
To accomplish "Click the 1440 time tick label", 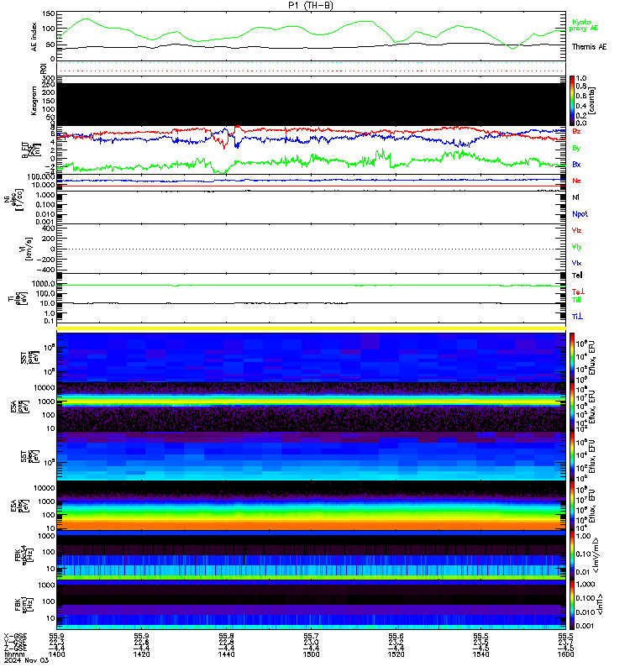I will 226,654.
